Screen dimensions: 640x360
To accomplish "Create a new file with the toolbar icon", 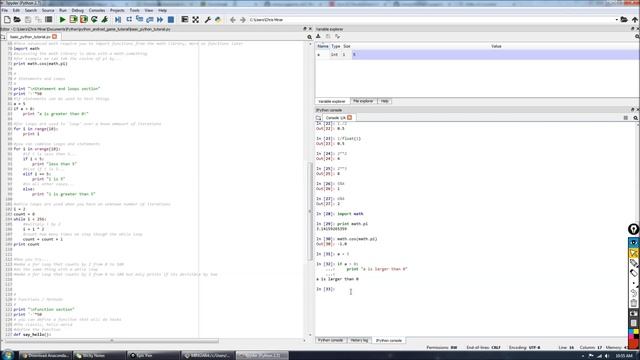I will click(x=7, y=20).
